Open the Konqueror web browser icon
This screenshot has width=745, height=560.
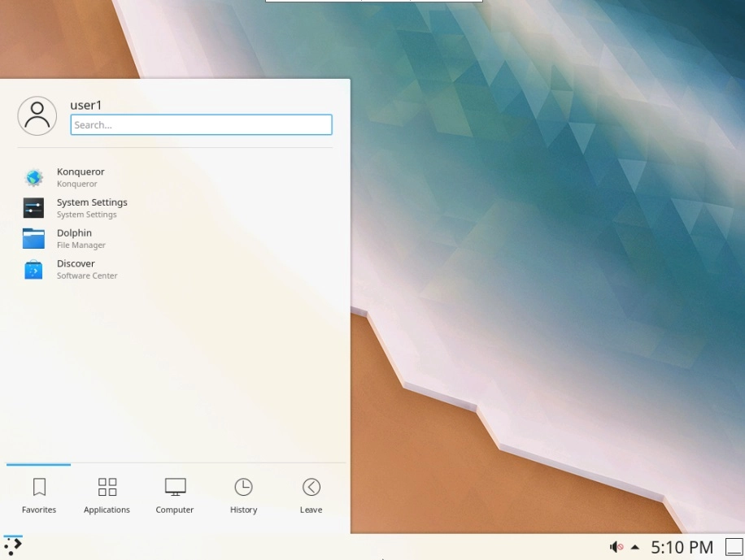click(x=33, y=178)
